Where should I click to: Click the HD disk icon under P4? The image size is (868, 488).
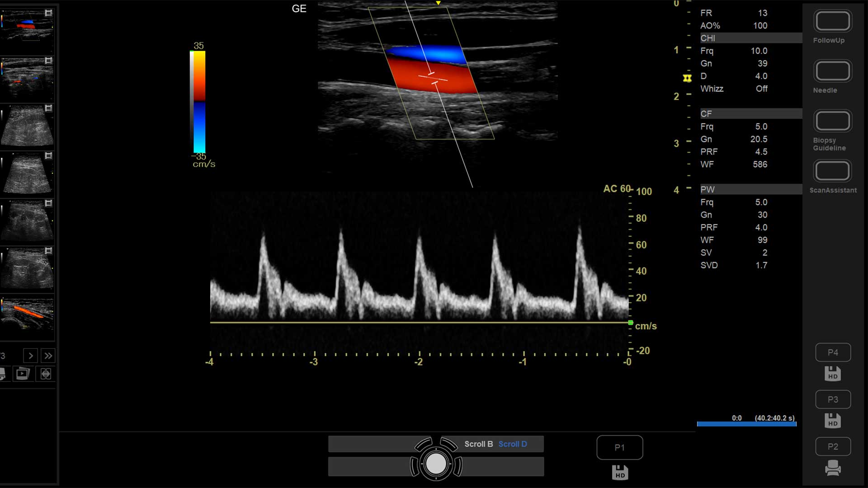[x=833, y=374]
